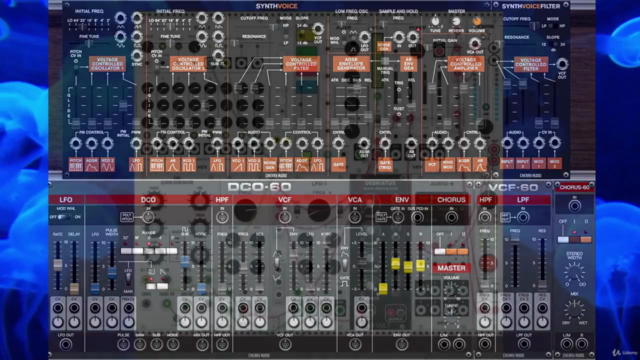Click the NOISE output jack on DCO-60
Screen dimensions: 640x360
[172, 345]
